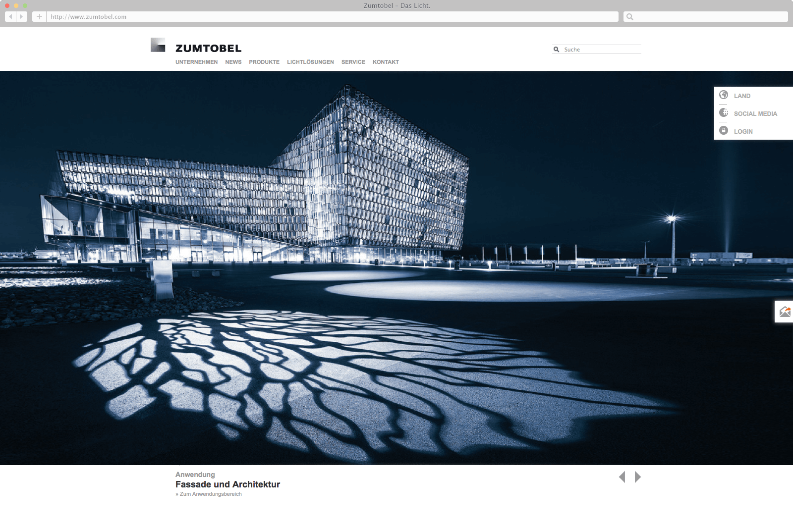Go forward with browser forward arrow

point(21,17)
